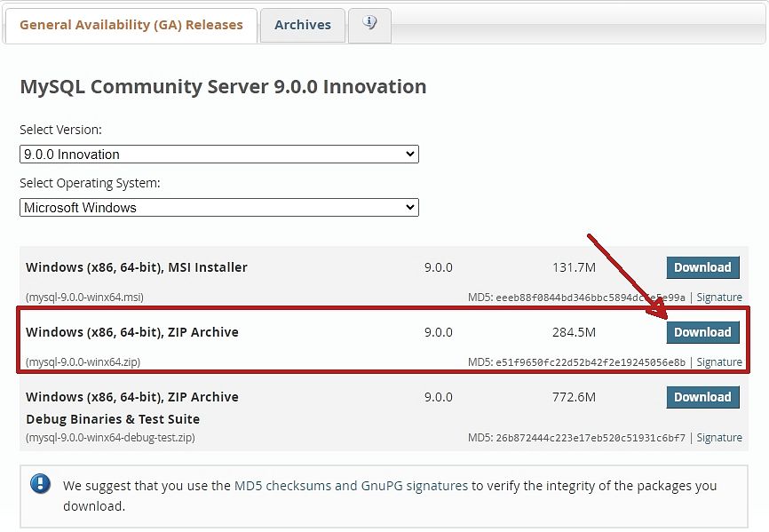Open the Select Version dropdown

point(218,154)
